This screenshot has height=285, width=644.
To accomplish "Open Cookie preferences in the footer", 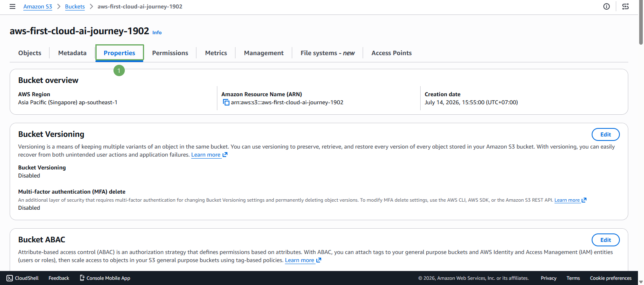I will tap(611, 278).
